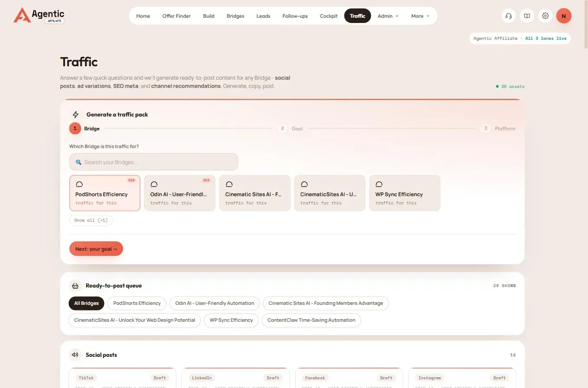Click the Generate a traffic pack heading
Viewport: 588px width, 388px height.
point(117,115)
